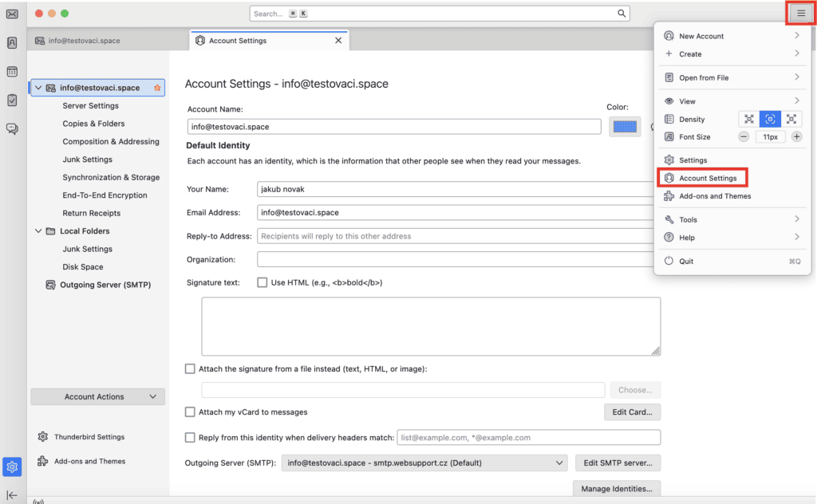Collapse the Local Folders tree
Image resolution: width=817 pixels, height=504 pixels.
pyautogui.click(x=38, y=230)
